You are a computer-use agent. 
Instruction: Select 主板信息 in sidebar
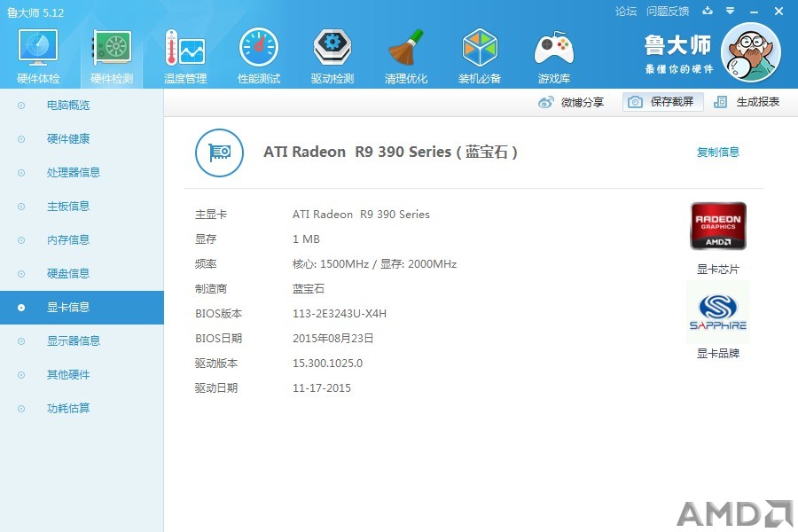[x=82, y=207]
